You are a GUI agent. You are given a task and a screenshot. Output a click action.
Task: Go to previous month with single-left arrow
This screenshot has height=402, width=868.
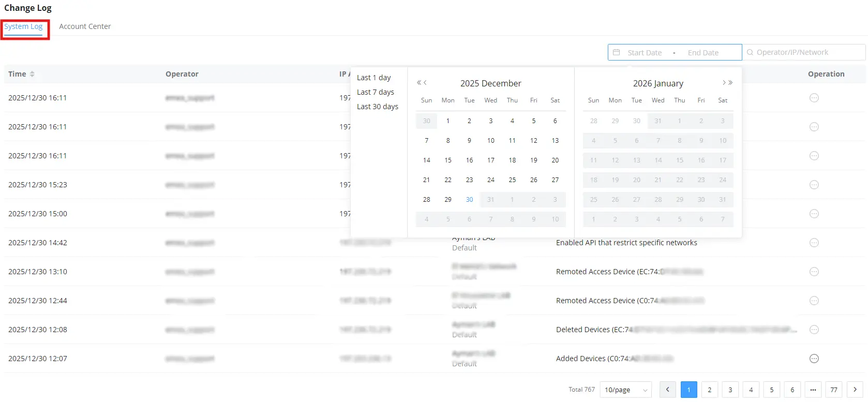(x=425, y=83)
